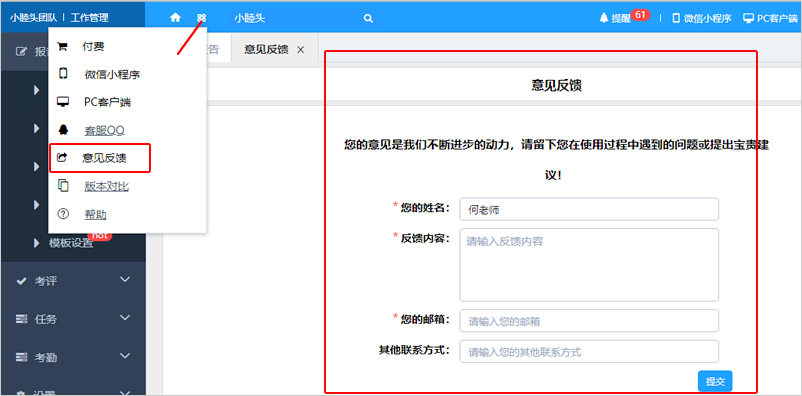Click the 报告 edit icon in sidebar
The width and height of the screenshot is (802, 396).
21,51
